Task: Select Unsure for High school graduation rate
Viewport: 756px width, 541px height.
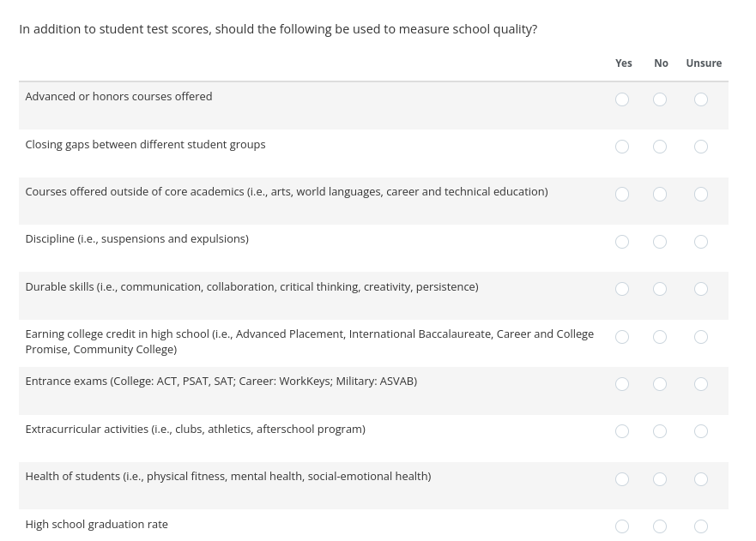Action: click(701, 526)
